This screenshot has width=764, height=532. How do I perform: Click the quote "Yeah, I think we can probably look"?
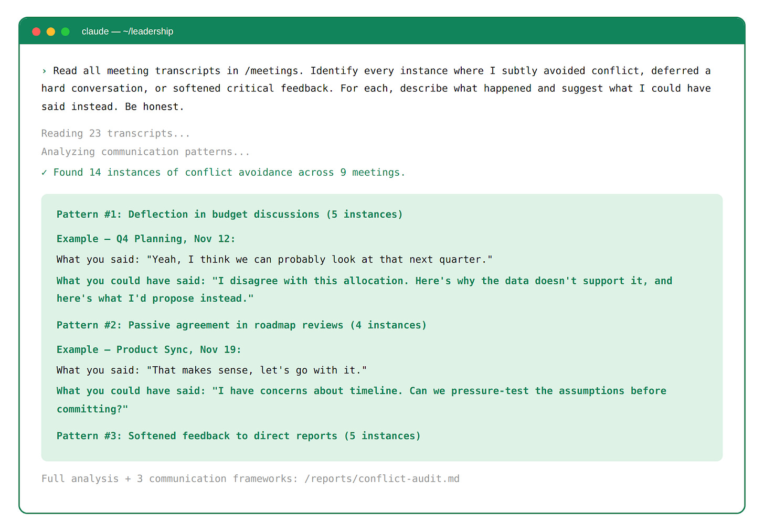(x=319, y=259)
